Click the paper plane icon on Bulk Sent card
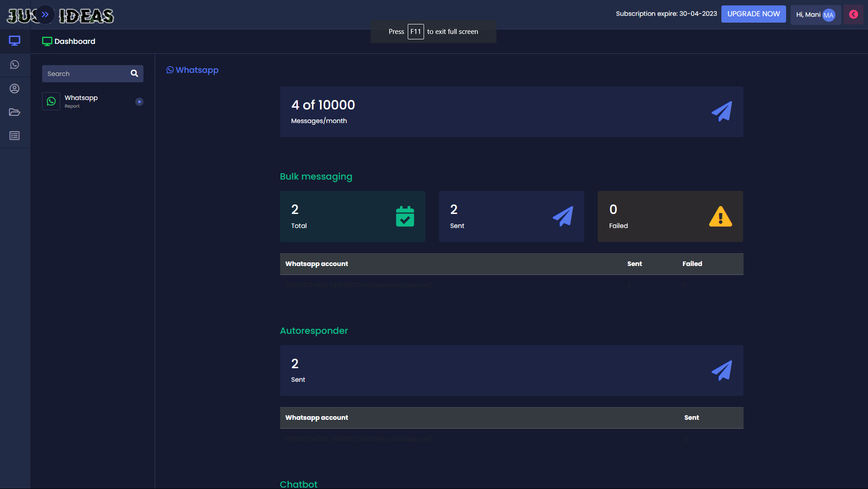This screenshot has height=489, width=868. (563, 216)
